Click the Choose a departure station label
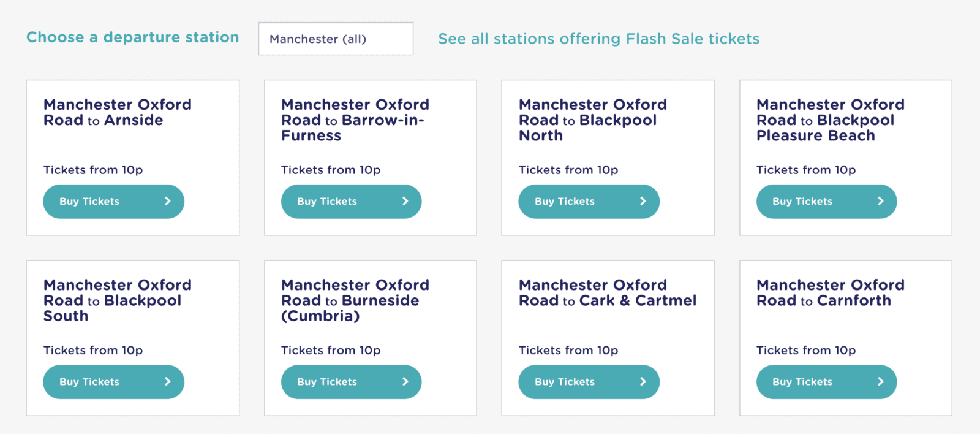Image resolution: width=980 pixels, height=434 pixels. [x=132, y=37]
